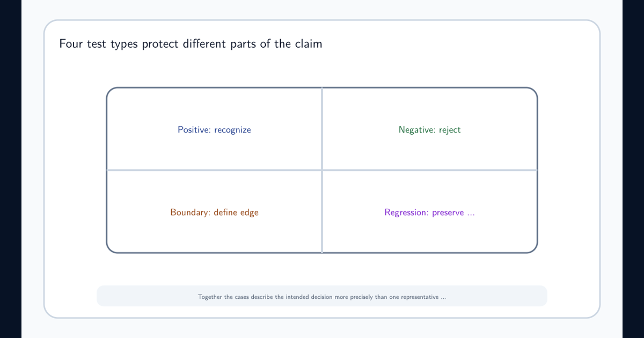Screen dimensions: 644x338
Task: Open the truncated "Regression: preserve ..." label
Action: coord(429,212)
